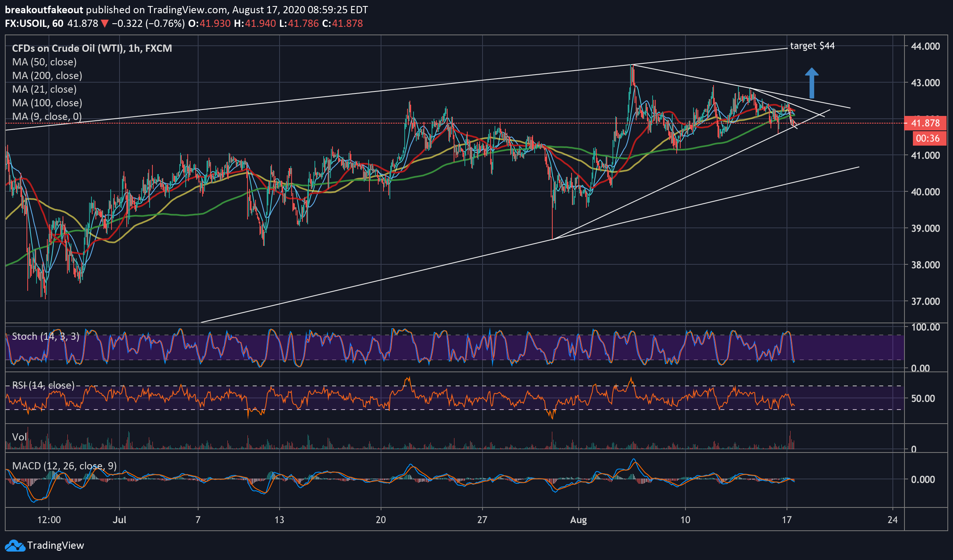Click the 00:36 countdown timer tag
Viewport: 953px width, 560px height.
click(930, 138)
